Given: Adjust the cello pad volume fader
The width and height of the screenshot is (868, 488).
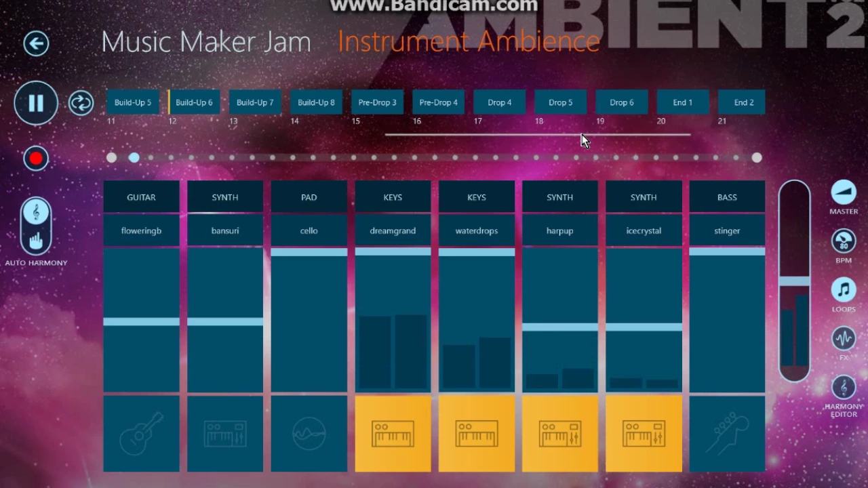Looking at the screenshot, I should pyautogui.click(x=309, y=252).
